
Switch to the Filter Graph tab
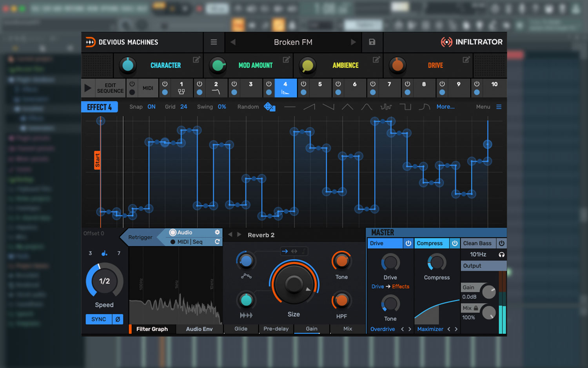[x=152, y=329]
